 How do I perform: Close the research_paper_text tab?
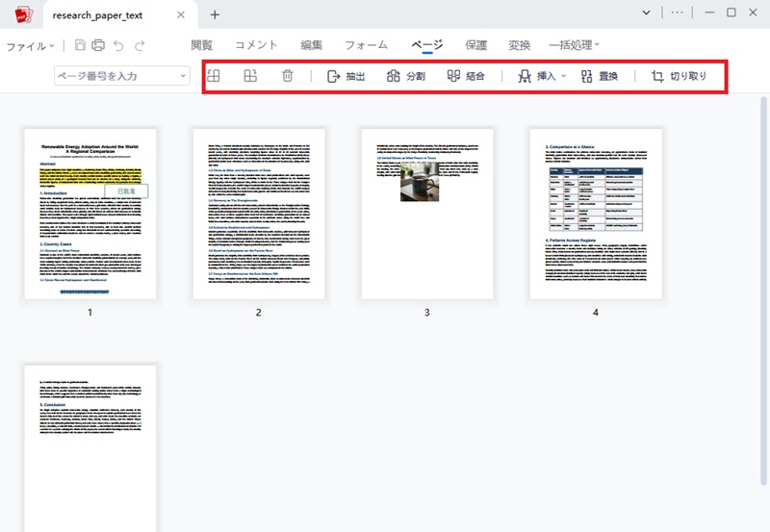[x=181, y=14]
